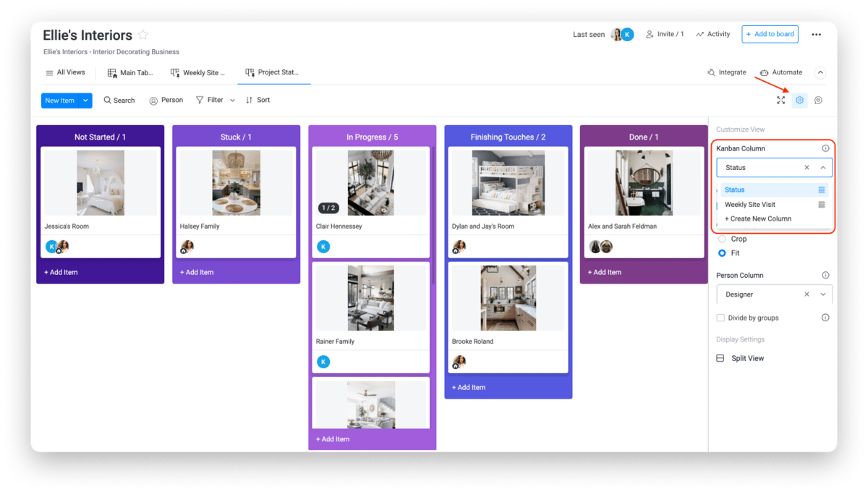This screenshot has width=868, height=492.
Task: Open the Activity log
Action: [712, 34]
